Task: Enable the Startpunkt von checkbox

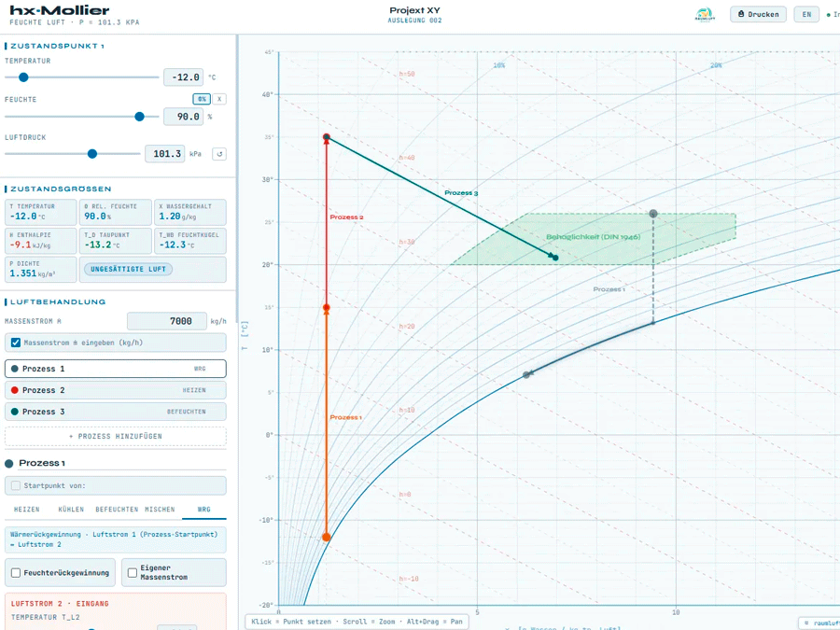Action: click(x=16, y=485)
